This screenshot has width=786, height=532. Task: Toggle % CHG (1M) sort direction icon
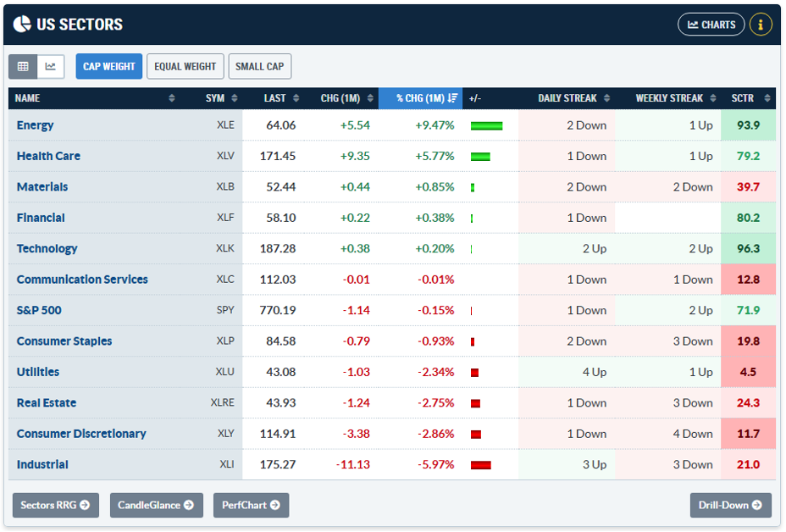452,98
